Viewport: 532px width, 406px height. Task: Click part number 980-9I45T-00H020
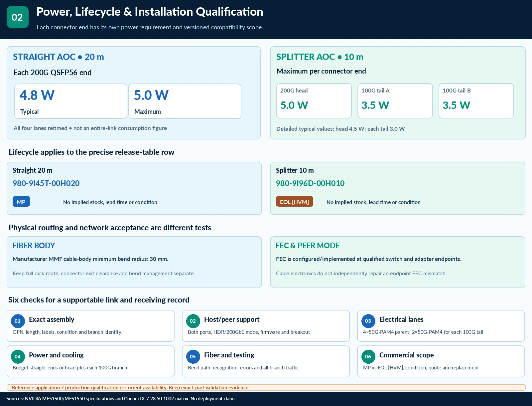[x=46, y=183]
